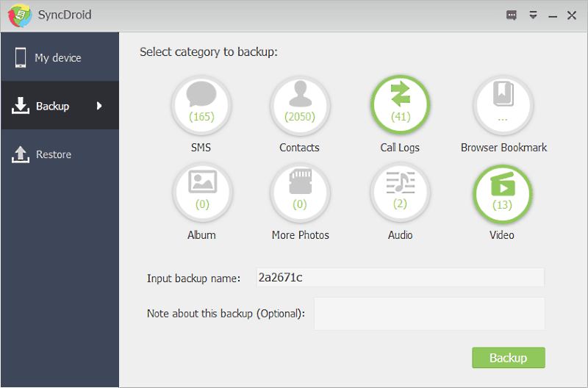Expand the Backup arrow in sidebar
588x388 pixels.
pyautogui.click(x=99, y=106)
